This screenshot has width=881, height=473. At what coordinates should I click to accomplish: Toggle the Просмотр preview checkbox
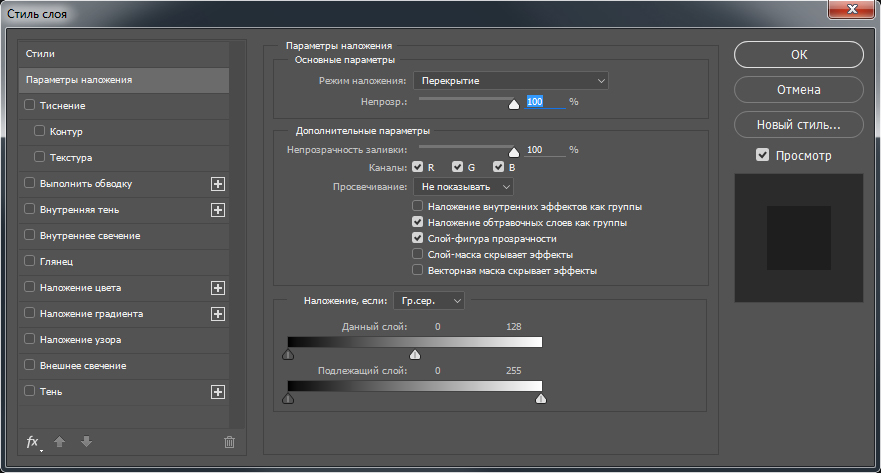click(x=762, y=155)
